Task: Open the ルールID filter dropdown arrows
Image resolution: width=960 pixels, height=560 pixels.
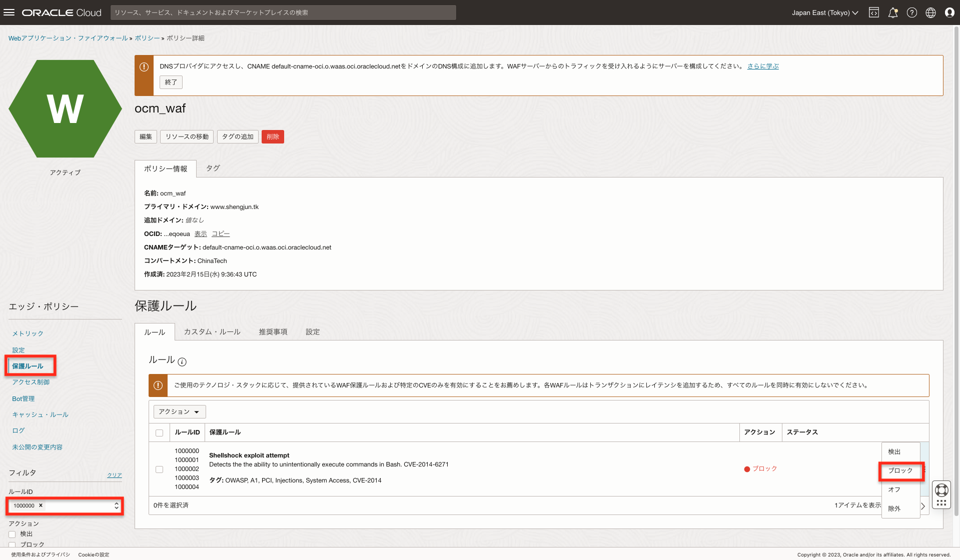Action: point(117,506)
